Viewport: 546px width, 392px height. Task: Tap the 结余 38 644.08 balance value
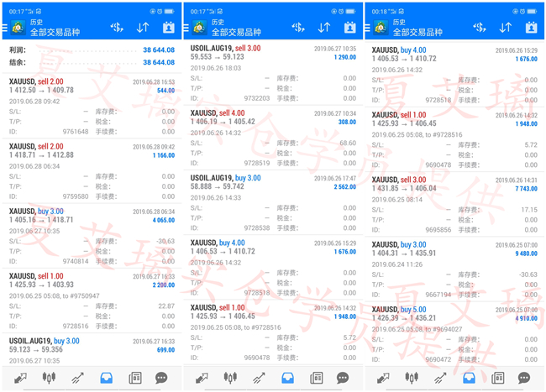pyautogui.click(x=159, y=63)
